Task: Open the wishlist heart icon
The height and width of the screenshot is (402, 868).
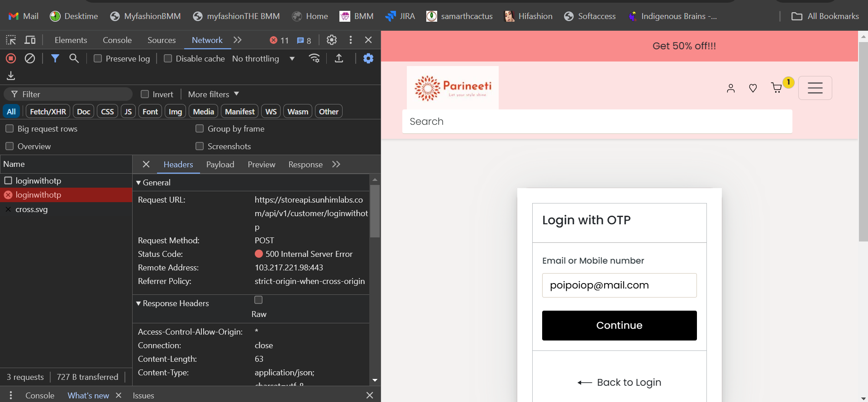Action: (753, 88)
